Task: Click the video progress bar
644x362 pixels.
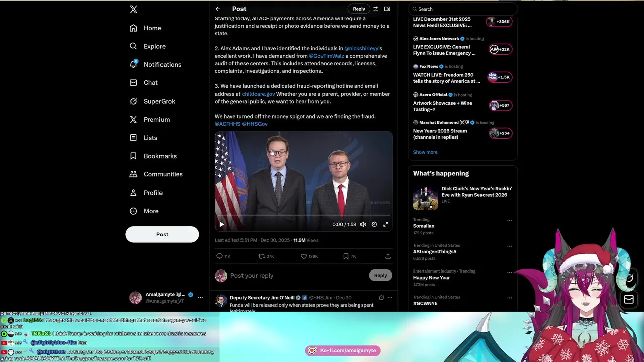Action: 304,216
